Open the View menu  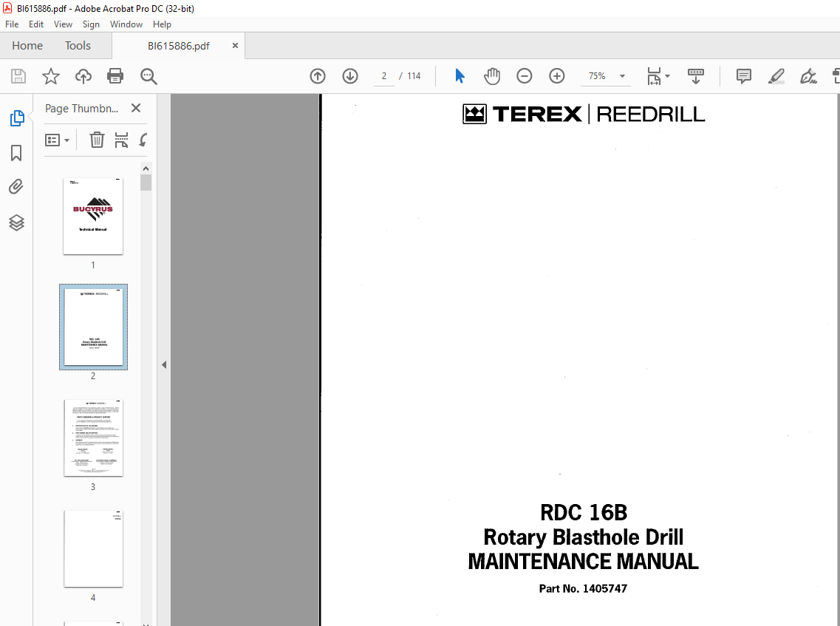(x=63, y=24)
